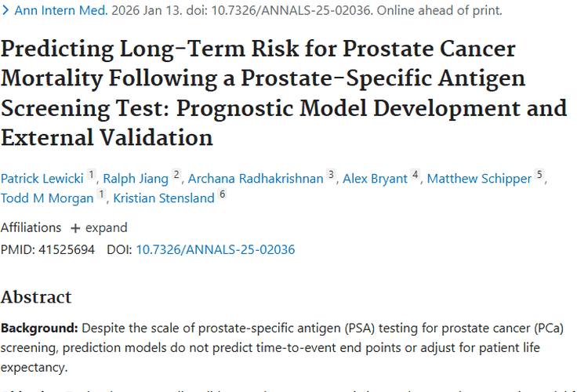Open the Ann Intern Med journal dropdown
This screenshot has width=588, height=392.
61,11
